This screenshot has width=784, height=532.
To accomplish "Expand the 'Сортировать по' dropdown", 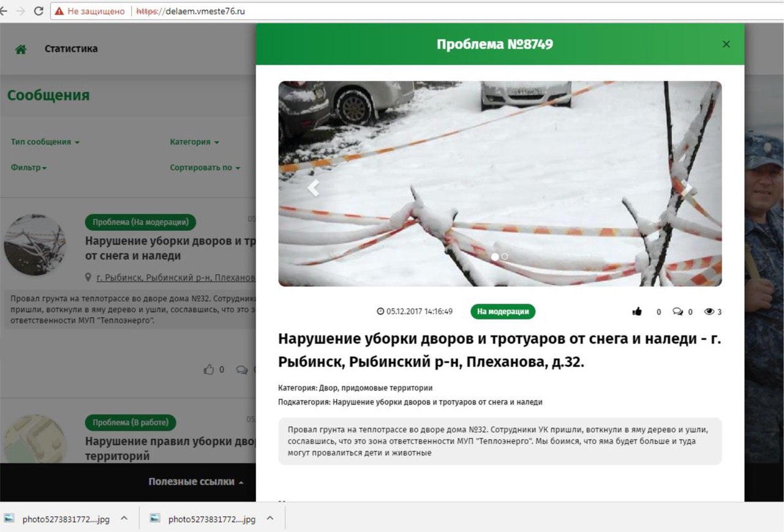I will (x=205, y=168).
